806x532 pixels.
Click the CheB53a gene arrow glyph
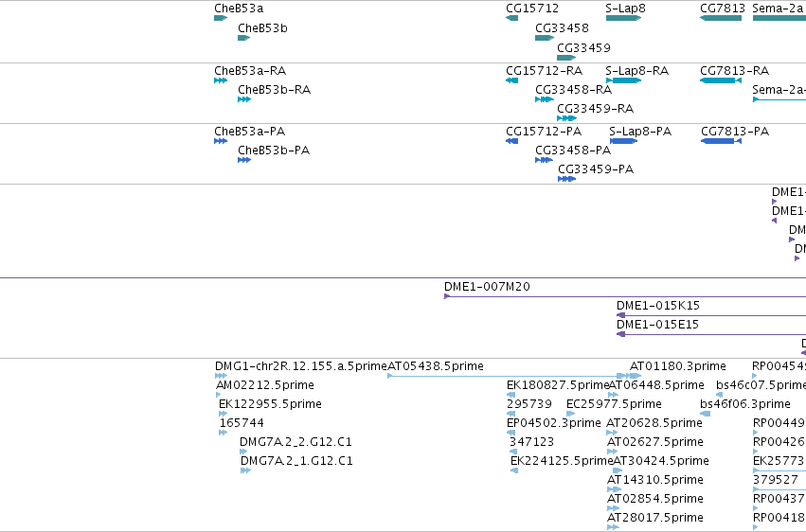click(221, 18)
